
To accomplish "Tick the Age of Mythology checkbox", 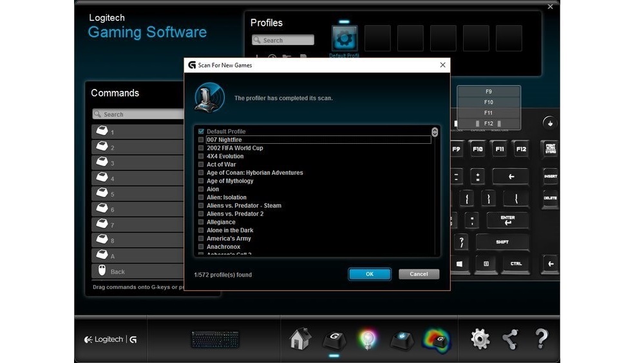I will pyautogui.click(x=201, y=181).
